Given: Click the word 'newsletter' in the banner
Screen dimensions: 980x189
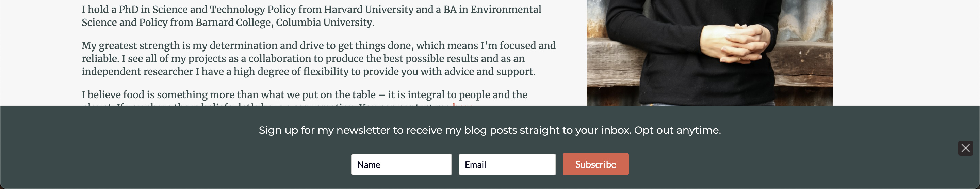Looking at the screenshot, I should (x=363, y=130).
